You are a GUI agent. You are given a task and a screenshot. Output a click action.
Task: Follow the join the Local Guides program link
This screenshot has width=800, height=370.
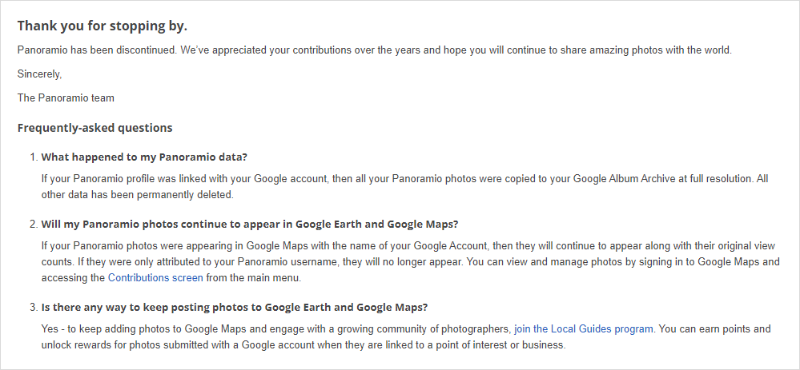(584, 329)
